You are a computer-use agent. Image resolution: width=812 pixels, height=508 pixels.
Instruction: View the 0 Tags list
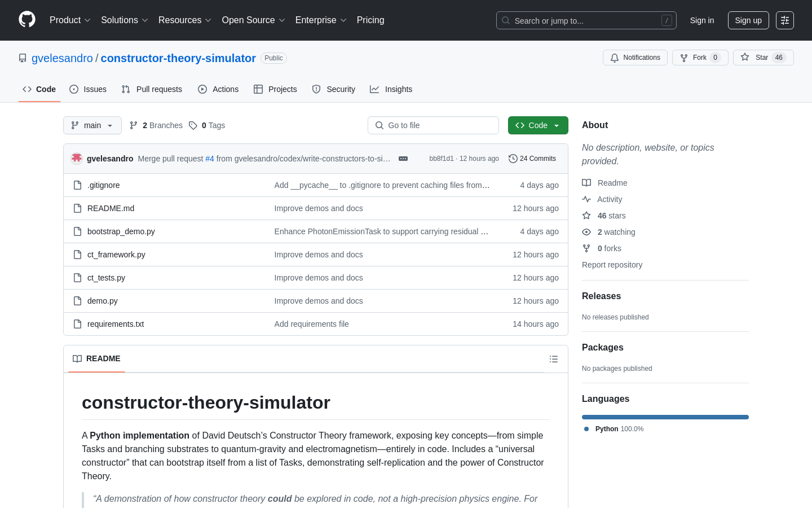[x=207, y=125]
